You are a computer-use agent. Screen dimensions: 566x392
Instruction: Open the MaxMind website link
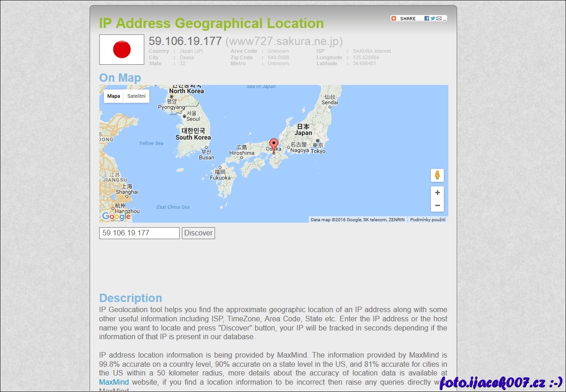[x=114, y=382]
